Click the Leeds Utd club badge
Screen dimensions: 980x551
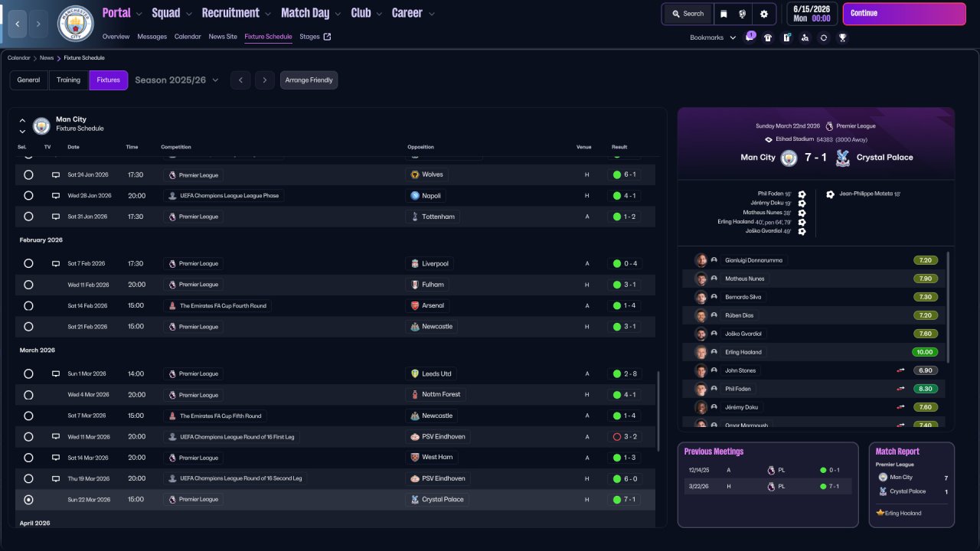(x=416, y=374)
